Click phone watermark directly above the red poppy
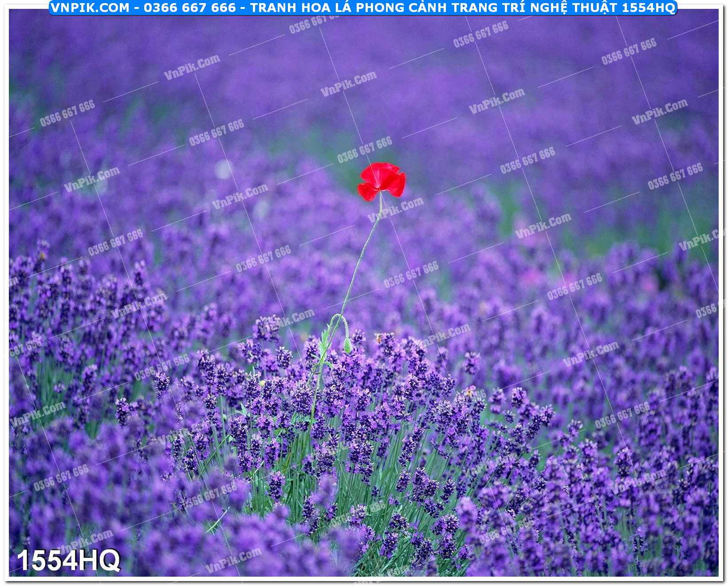 365,149
